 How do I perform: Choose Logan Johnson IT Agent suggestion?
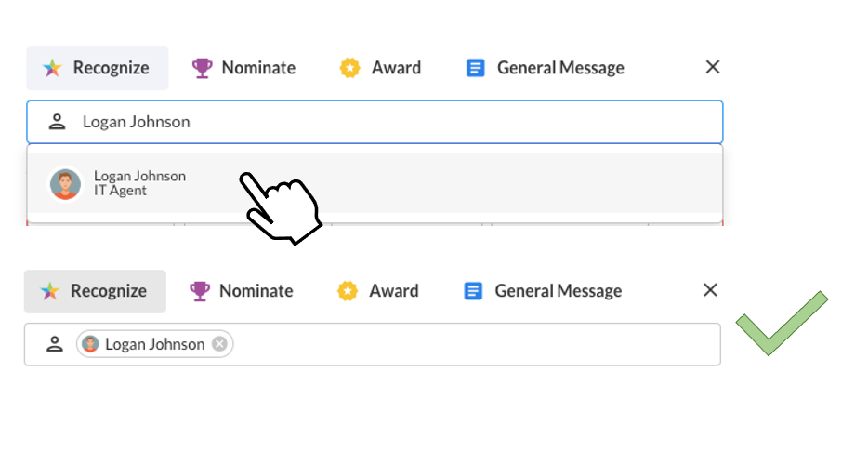pos(375,183)
